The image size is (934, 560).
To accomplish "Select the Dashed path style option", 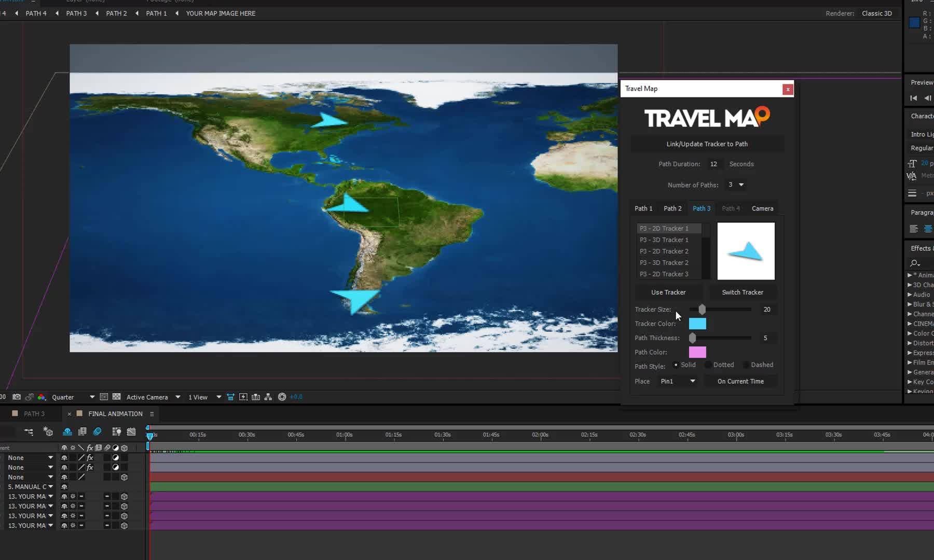I will pyautogui.click(x=746, y=365).
